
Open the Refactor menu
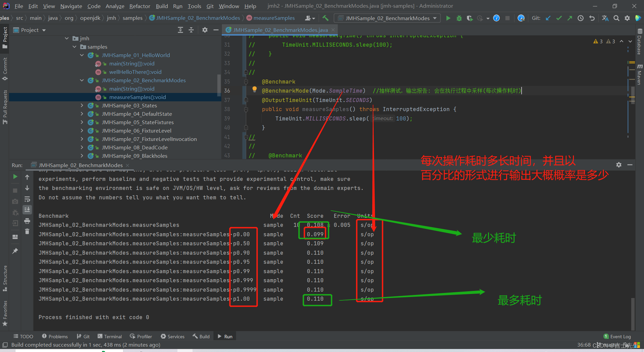pyautogui.click(x=140, y=6)
